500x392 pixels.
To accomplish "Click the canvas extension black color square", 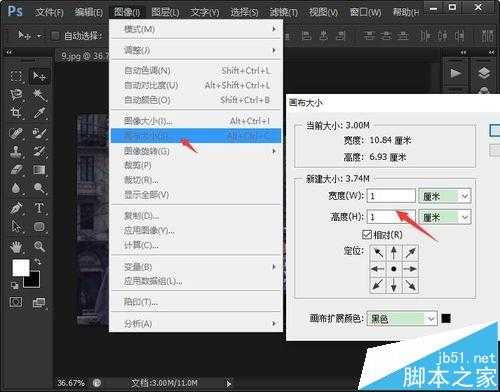I will [446, 318].
